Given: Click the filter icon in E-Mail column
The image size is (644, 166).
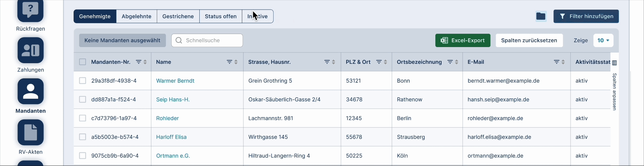Looking at the screenshot, I should point(556,62).
